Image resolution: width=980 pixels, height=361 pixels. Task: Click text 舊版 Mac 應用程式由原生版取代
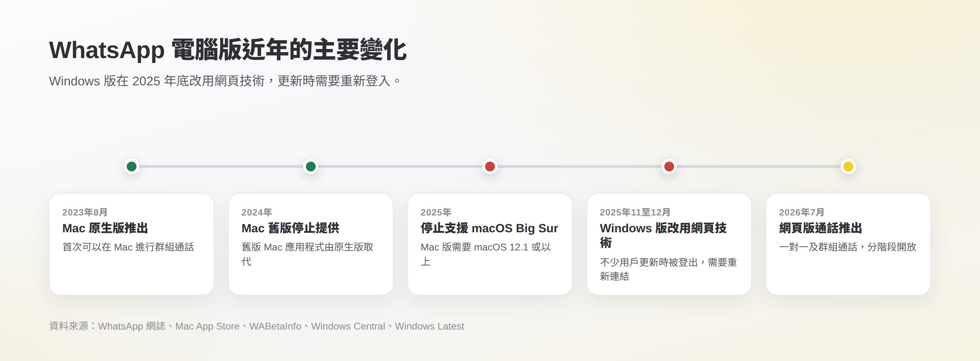pos(307,254)
